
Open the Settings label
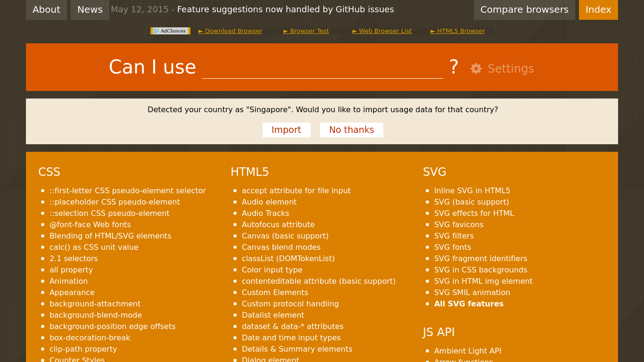[x=511, y=69]
